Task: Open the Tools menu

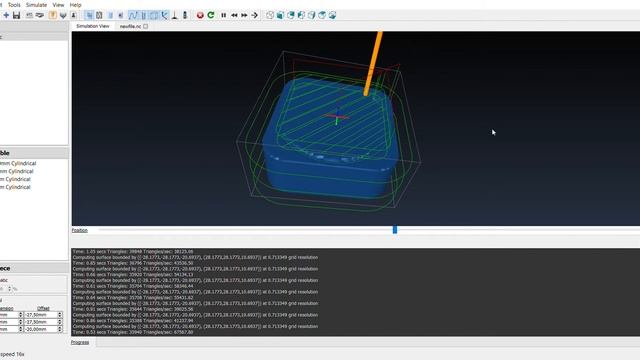Action: pos(14,5)
